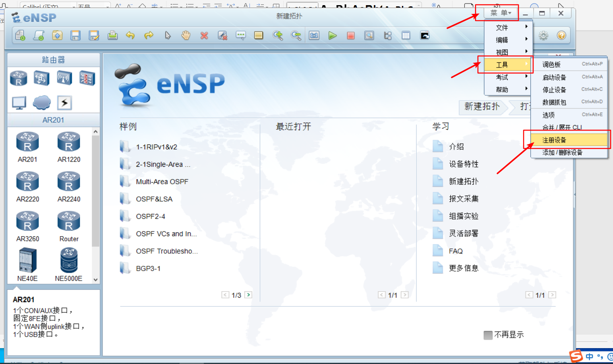Select the hand pan tool in toolbar
Viewport: 613px width, 364px height.
(x=186, y=35)
